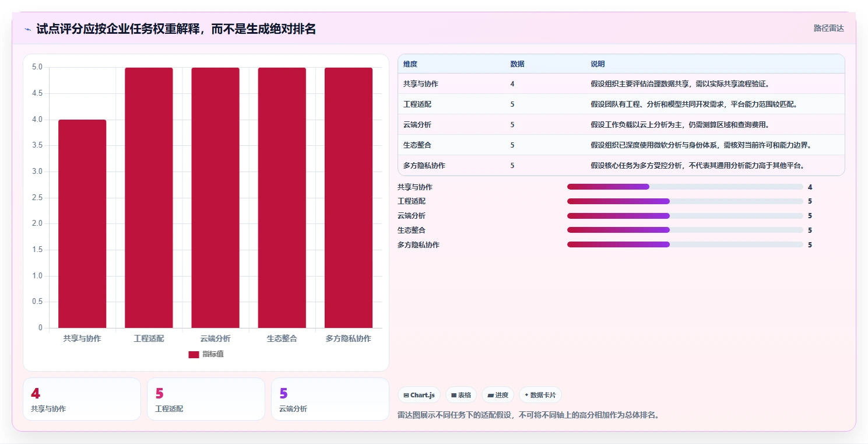The image size is (868, 444).
Task: Click the 工程适配 chart bar
Action: 149,198
